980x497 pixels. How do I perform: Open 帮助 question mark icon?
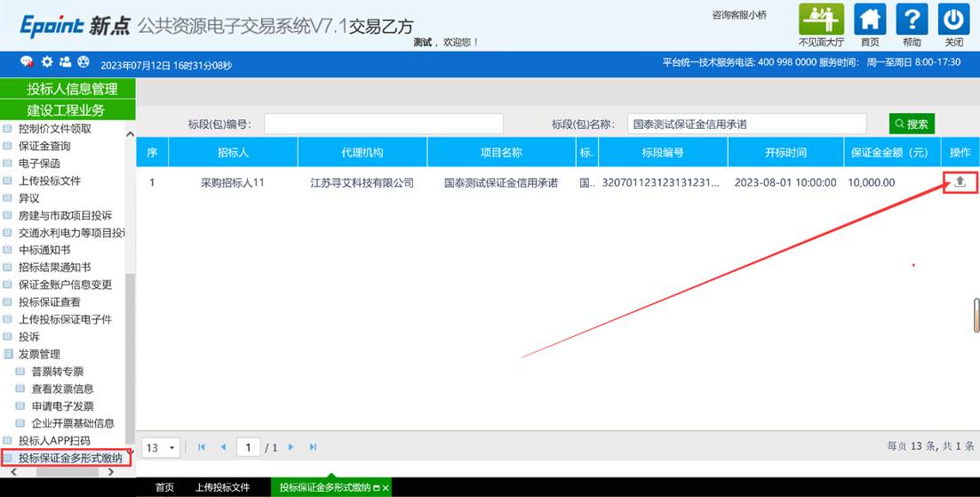pos(912,20)
